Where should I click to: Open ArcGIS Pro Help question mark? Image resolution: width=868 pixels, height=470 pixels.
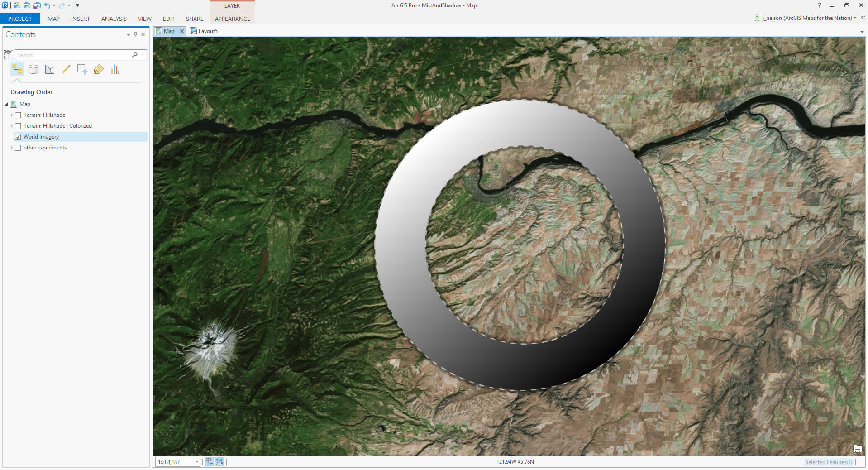coord(819,5)
